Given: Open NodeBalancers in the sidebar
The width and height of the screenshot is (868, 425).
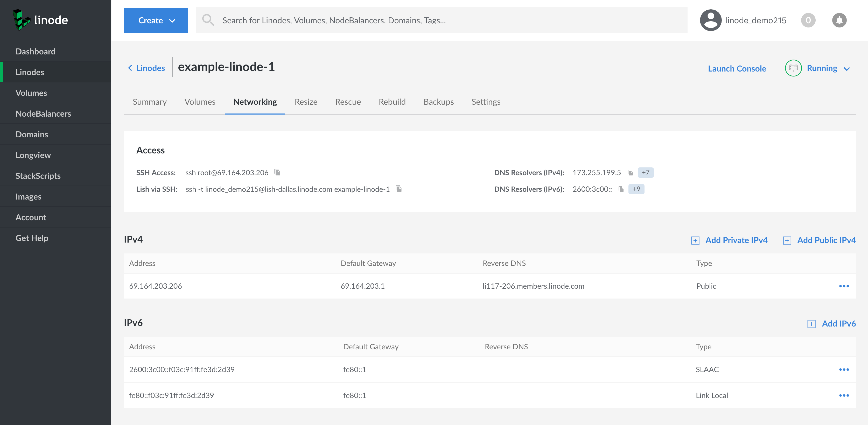Looking at the screenshot, I should tap(55, 114).
